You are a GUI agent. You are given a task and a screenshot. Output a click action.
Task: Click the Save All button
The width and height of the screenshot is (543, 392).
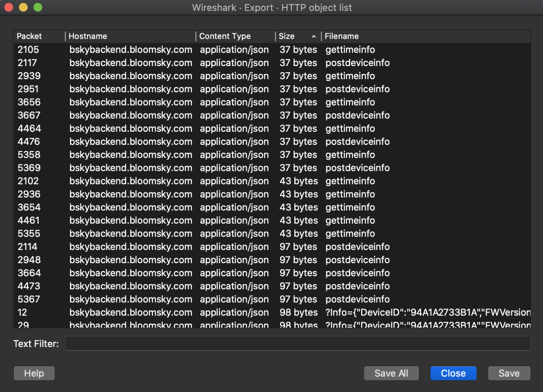391,373
